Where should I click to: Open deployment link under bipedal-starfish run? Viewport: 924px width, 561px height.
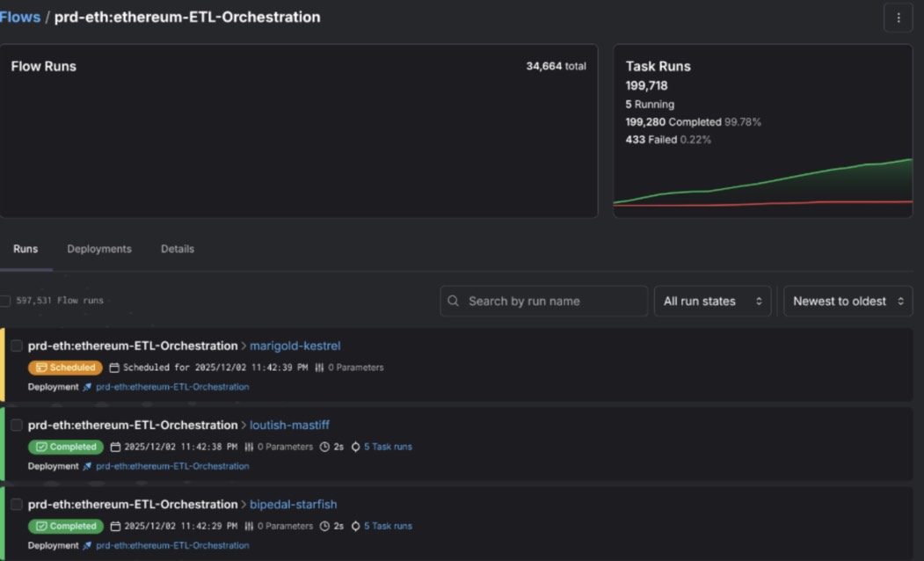(x=172, y=546)
